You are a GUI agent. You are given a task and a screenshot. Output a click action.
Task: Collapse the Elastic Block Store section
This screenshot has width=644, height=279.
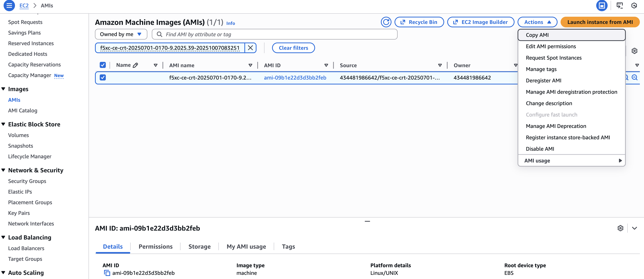point(3,124)
